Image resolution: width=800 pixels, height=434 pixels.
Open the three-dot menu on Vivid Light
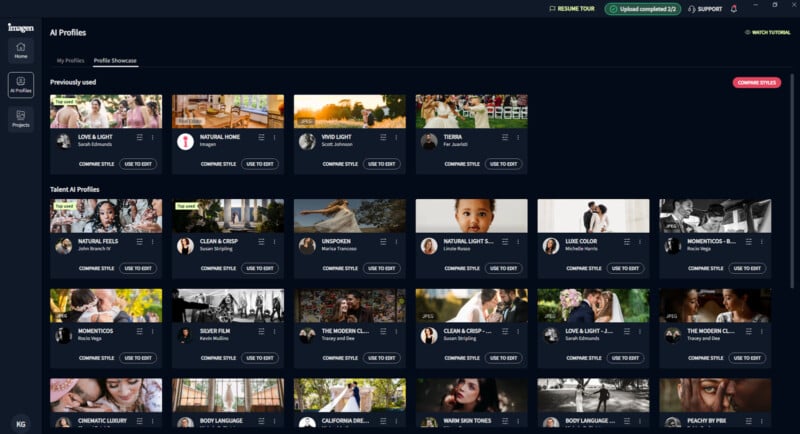click(395, 137)
